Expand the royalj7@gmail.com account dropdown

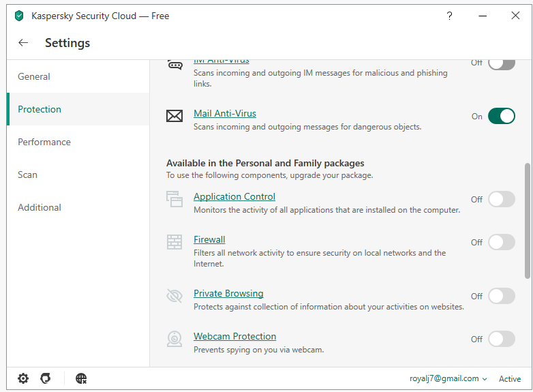448,378
